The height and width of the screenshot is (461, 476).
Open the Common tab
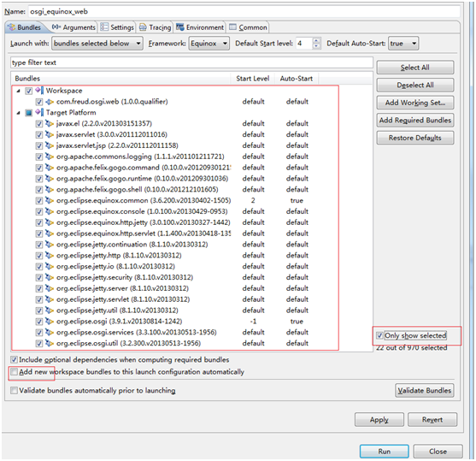[x=249, y=27]
